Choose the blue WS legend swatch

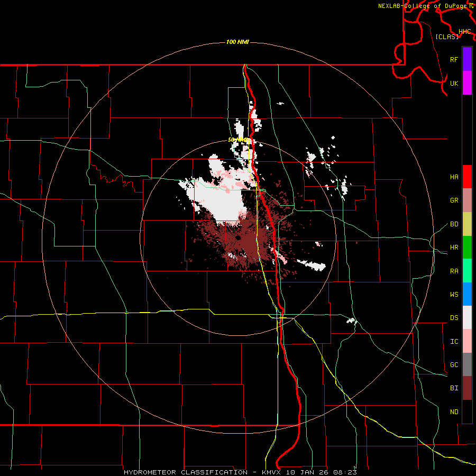(x=467, y=294)
